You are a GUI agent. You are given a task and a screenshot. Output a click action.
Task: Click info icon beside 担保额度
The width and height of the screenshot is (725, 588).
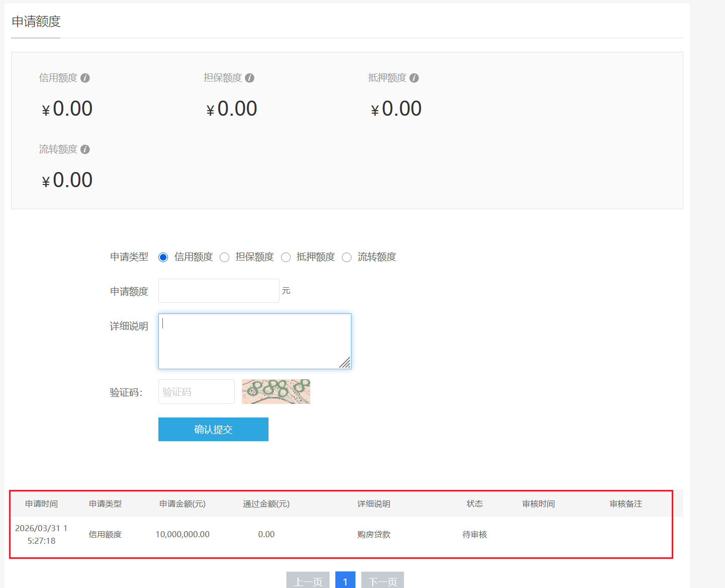(x=249, y=78)
